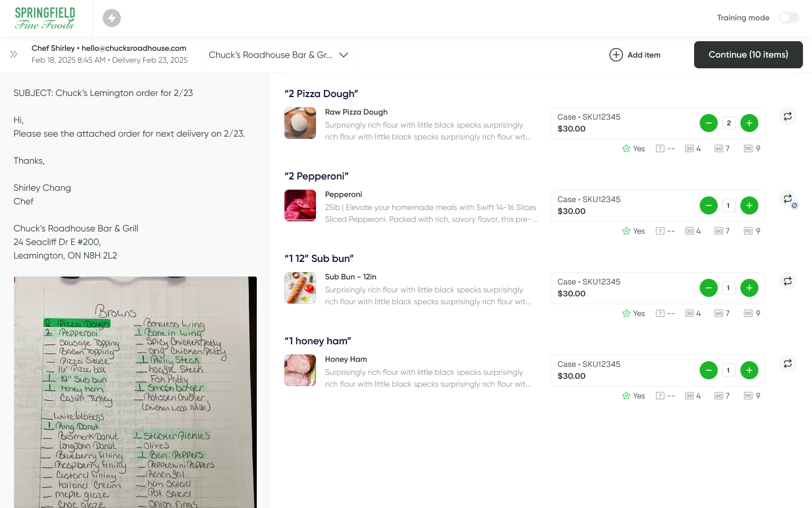Expand sidebar with double chevron arrows

pyautogui.click(x=14, y=54)
